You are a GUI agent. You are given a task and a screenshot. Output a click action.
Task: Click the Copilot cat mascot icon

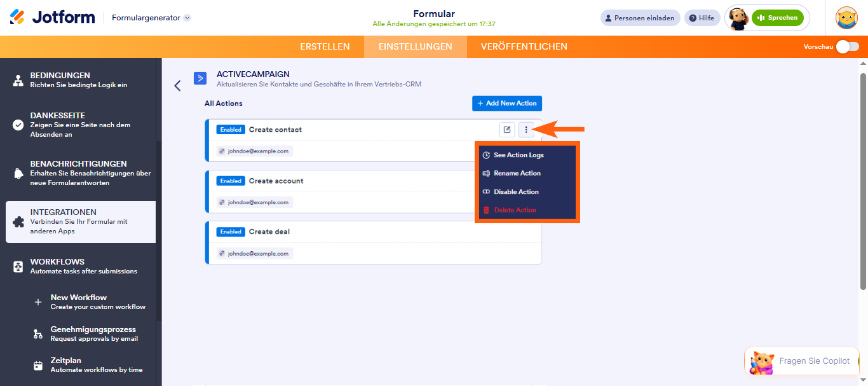tap(761, 362)
